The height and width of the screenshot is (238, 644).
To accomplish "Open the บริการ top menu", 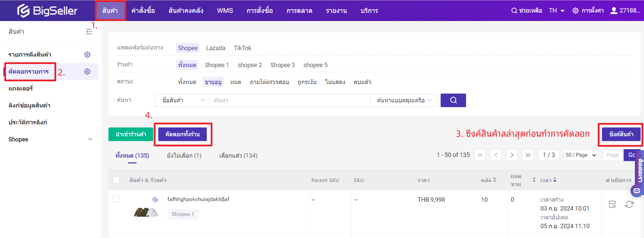I will 369,11.
